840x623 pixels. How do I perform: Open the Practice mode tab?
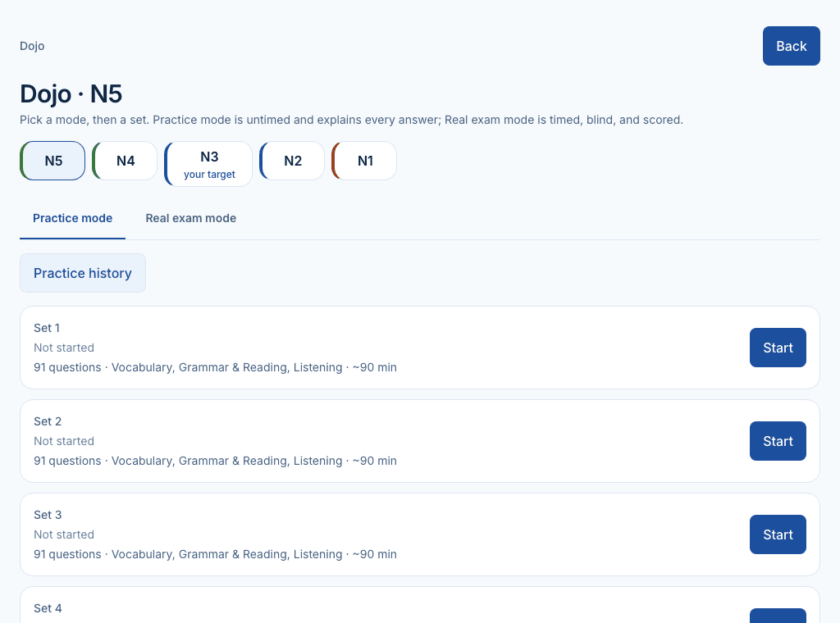click(x=72, y=218)
